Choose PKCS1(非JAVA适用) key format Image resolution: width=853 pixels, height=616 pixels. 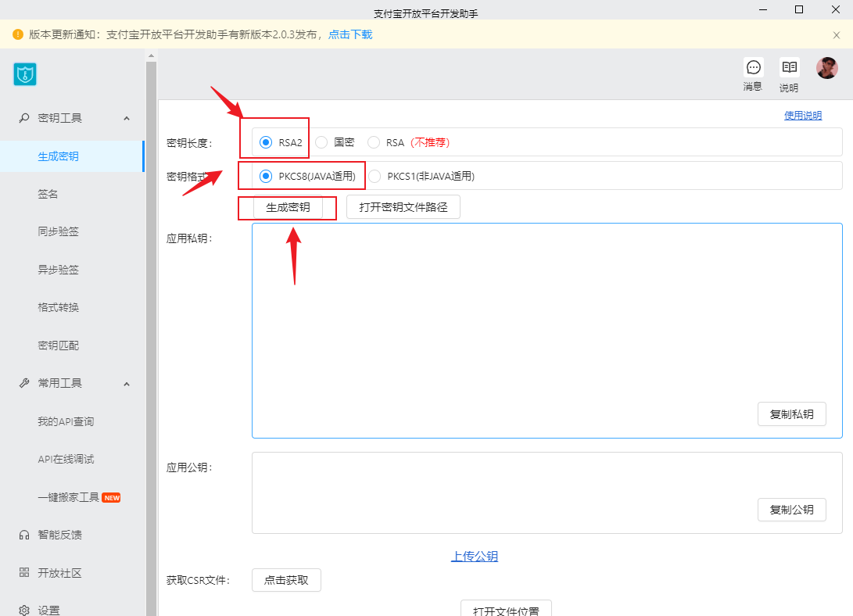375,176
